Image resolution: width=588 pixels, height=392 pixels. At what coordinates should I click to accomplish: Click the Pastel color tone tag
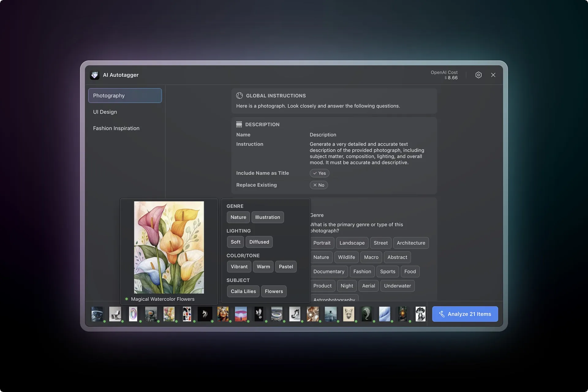[286, 267]
